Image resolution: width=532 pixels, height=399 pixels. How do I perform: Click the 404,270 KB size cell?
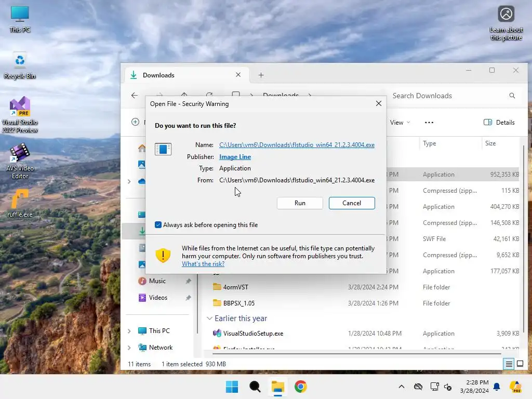(504, 207)
